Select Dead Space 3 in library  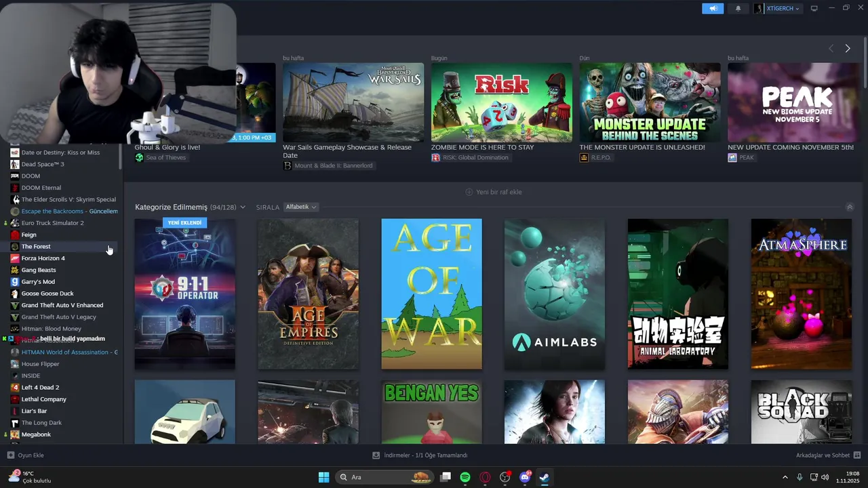(x=43, y=164)
